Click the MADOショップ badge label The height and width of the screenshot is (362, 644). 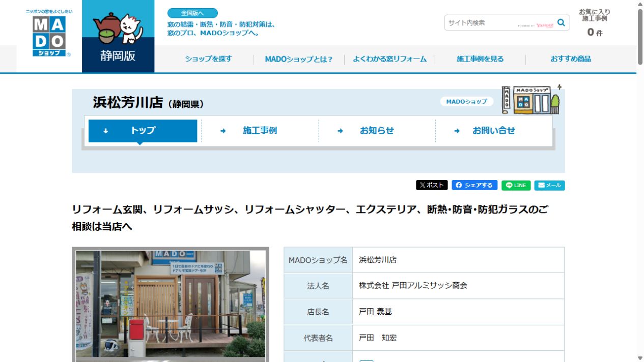tap(466, 102)
